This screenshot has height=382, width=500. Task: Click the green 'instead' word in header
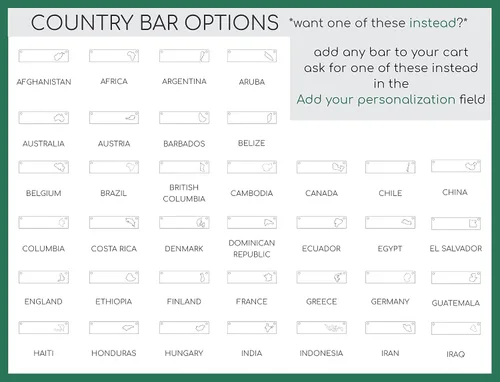432,23
